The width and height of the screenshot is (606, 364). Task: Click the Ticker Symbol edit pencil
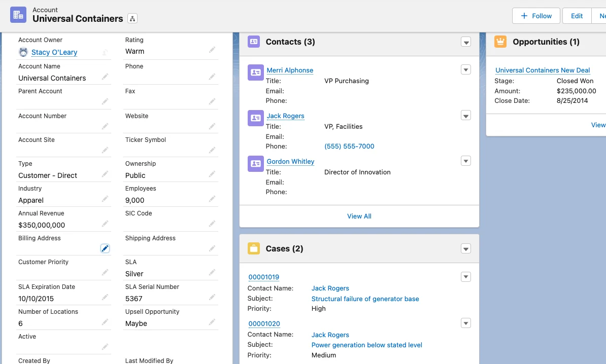pyautogui.click(x=212, y=150)
